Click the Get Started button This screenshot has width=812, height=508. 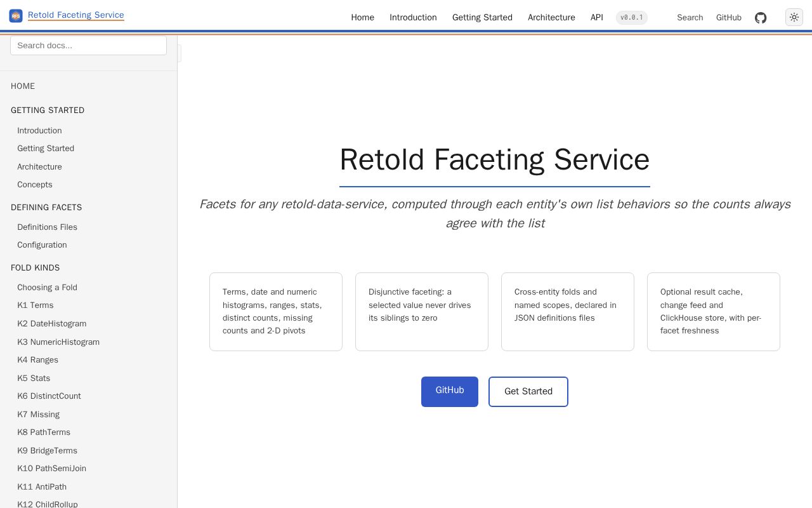click(x=528, y=392)
